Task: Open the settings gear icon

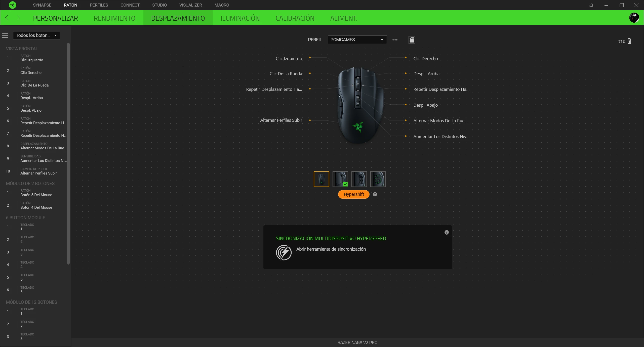Action: click(591, 5)
